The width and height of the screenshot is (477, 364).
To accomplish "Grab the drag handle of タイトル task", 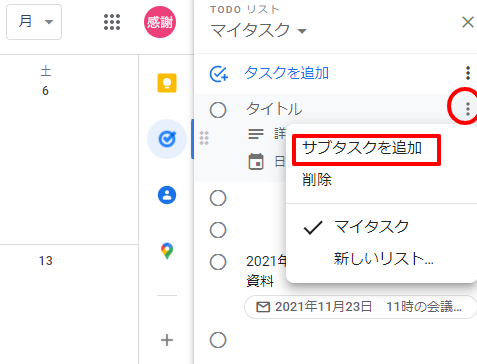I will 204,138.
